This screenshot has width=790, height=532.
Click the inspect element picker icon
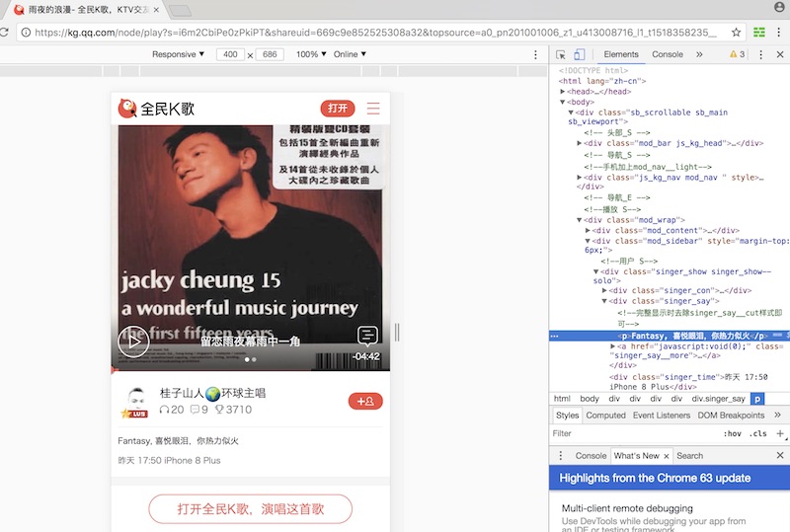coord(561,55)
